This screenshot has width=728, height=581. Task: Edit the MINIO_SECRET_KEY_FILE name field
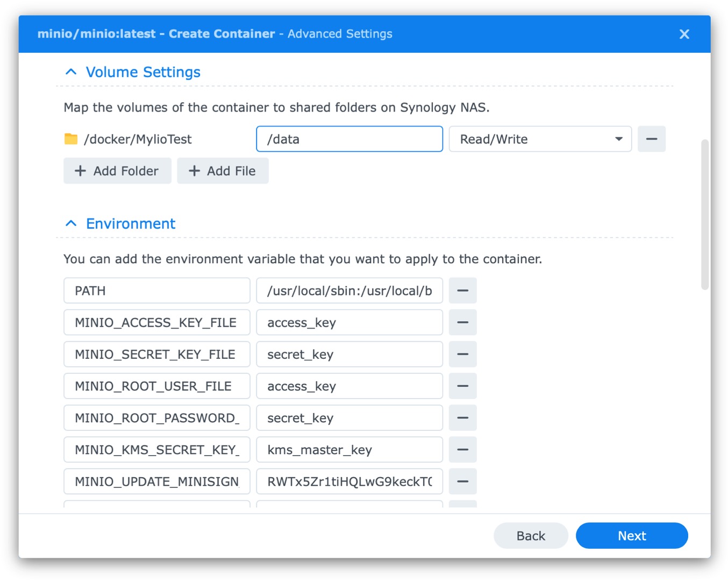pyautogui.click(x=157, y=354)
